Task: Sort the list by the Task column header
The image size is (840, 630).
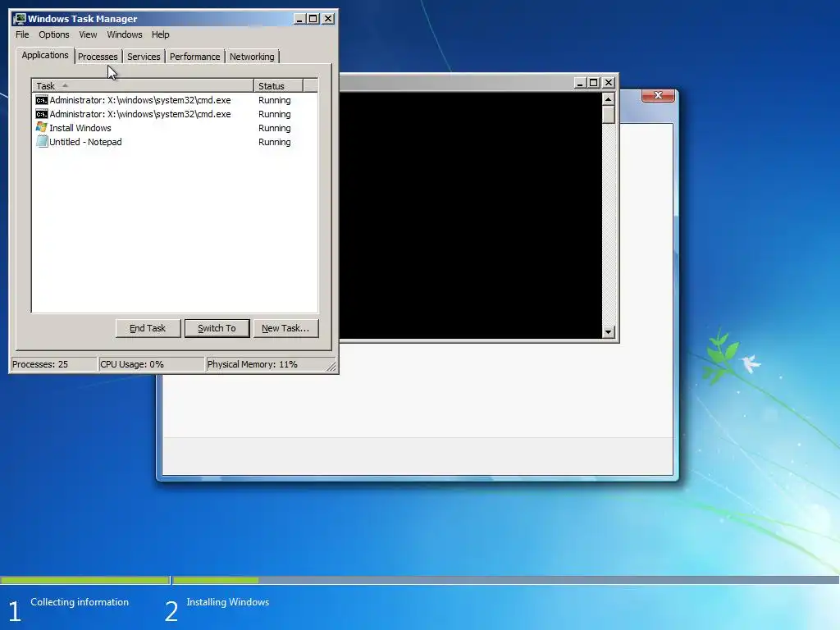Action: (x=143, y=85)
